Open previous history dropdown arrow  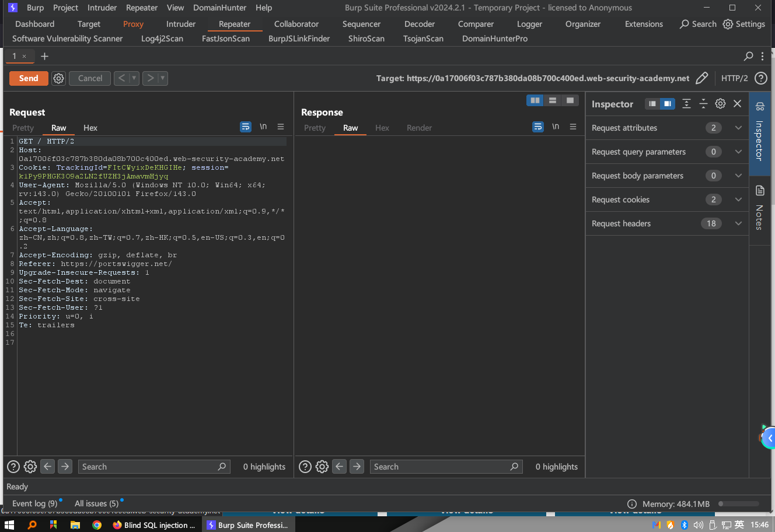pyautogui.click(x=134, y=78)
